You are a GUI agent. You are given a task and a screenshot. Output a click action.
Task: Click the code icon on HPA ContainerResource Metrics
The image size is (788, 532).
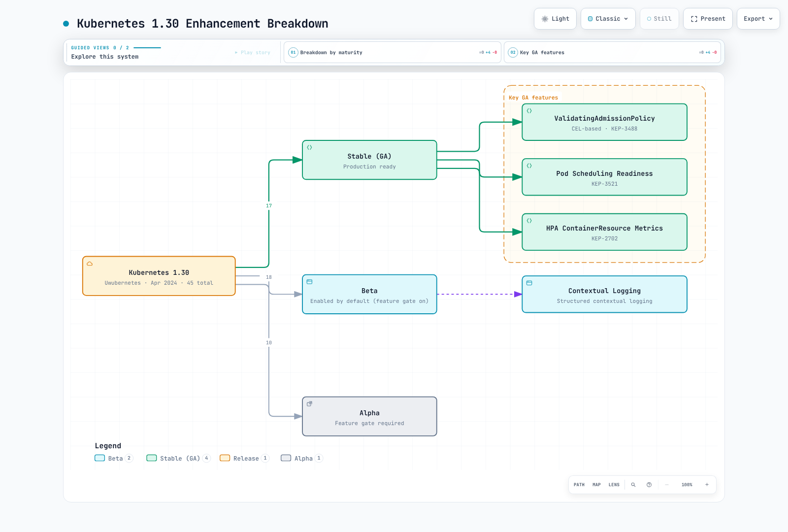point(529,221)
